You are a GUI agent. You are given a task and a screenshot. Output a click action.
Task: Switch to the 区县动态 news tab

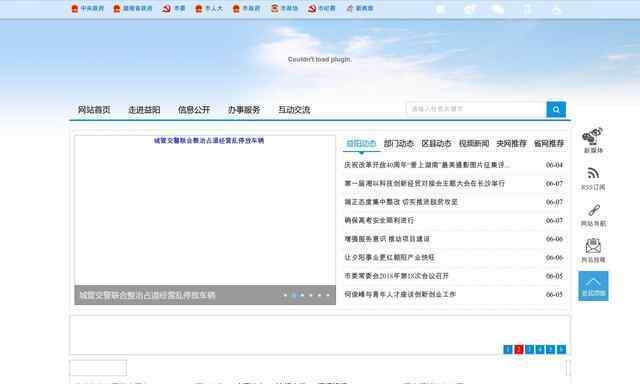point(436,143)
